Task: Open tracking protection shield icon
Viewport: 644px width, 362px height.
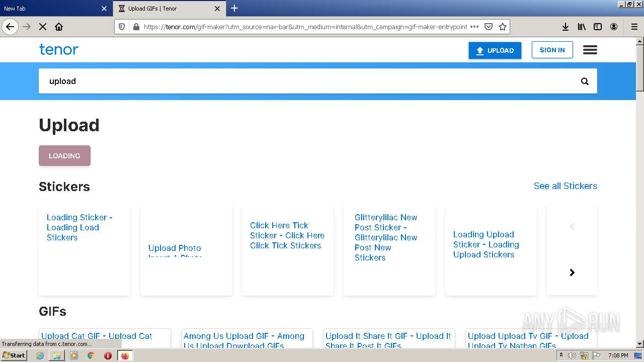Action: point(122,27)
